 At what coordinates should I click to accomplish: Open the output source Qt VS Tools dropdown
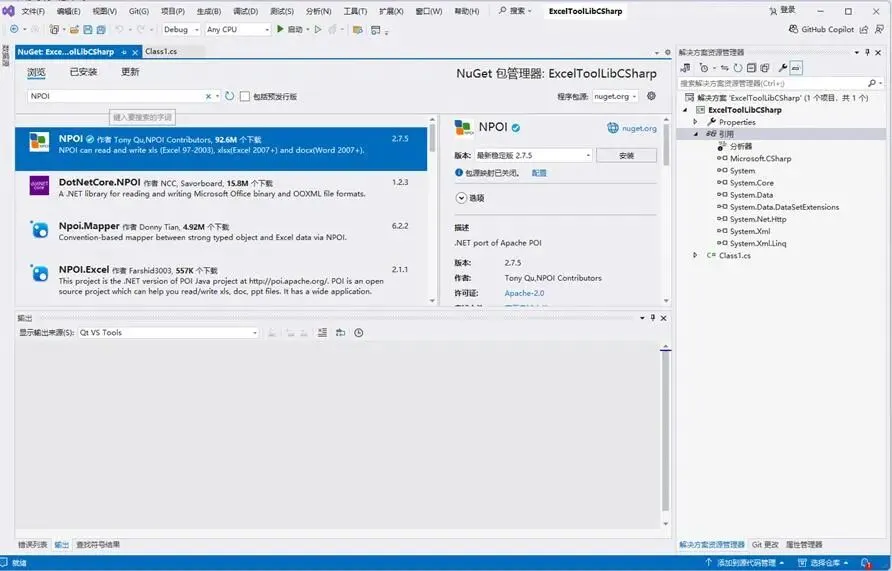(x=169, y=333)
